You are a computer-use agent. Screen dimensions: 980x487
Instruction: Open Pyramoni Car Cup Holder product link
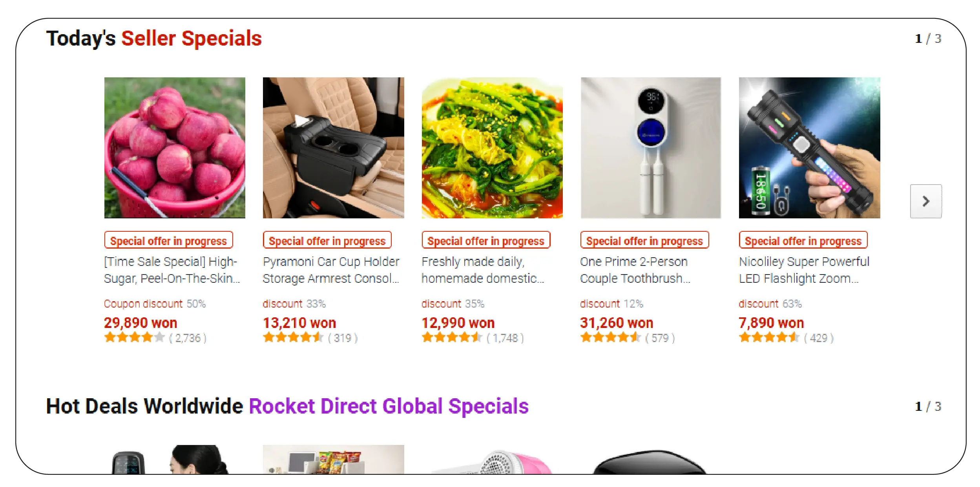coord(331,270)
